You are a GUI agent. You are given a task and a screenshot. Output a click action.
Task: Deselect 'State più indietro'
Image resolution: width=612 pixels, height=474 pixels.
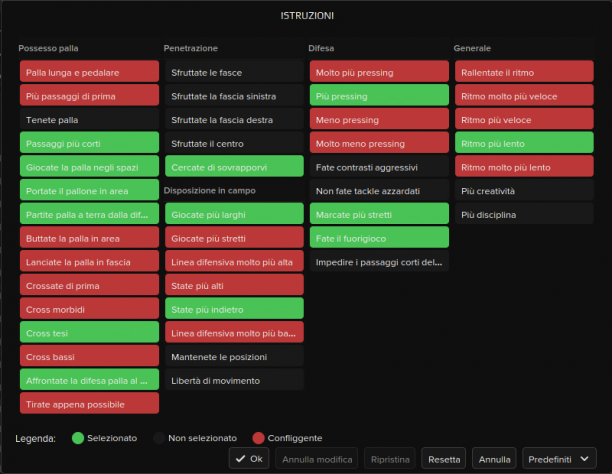(x=234, y=308)
